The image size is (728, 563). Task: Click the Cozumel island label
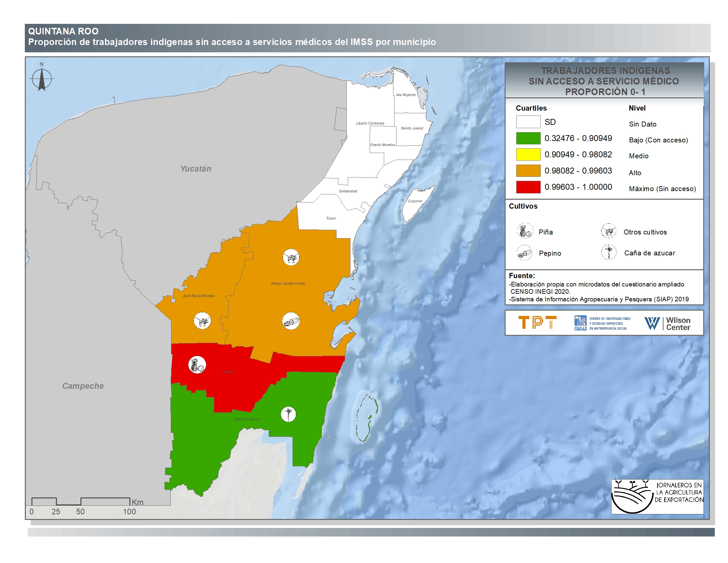[x=415, y=201]
